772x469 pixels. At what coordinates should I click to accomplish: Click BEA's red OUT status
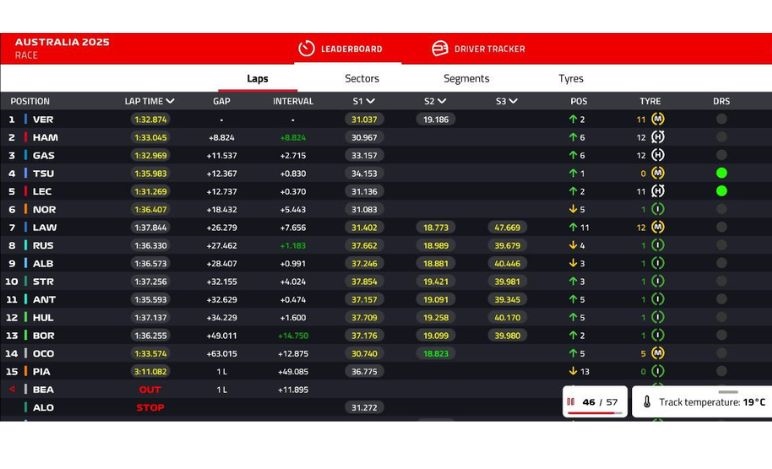pos(150,389)
